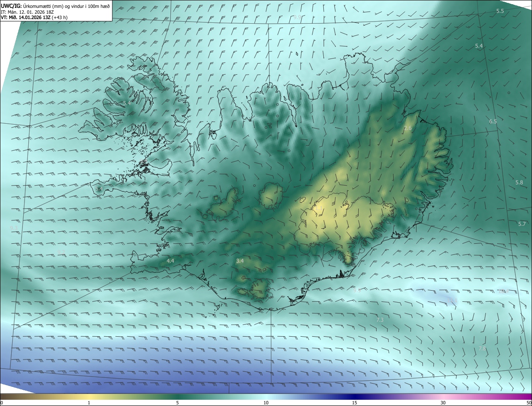This screenshot has height=406, width=532.
Task: Click the '6.5' value label
Action: [493, 122]
